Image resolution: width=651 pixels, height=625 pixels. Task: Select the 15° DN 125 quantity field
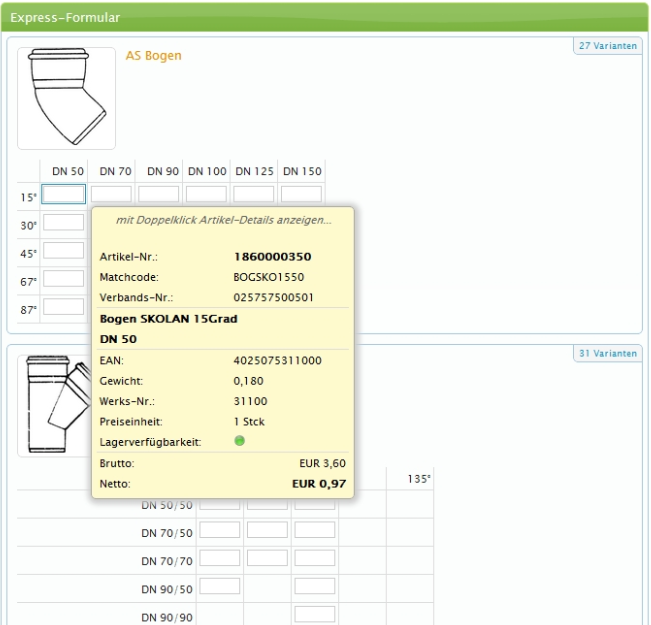254,194
